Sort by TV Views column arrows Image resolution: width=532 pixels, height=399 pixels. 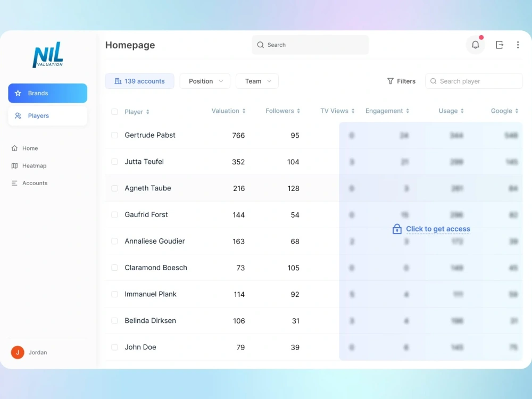[353, 111]
